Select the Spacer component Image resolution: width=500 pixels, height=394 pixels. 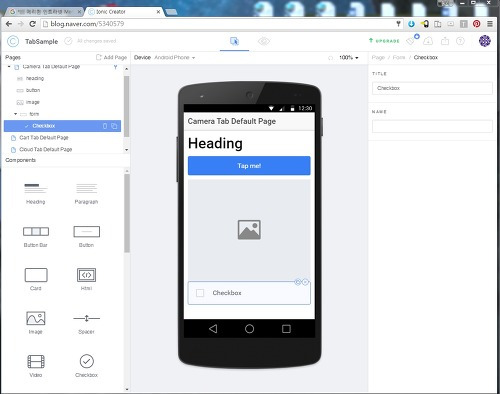(86, 323)
